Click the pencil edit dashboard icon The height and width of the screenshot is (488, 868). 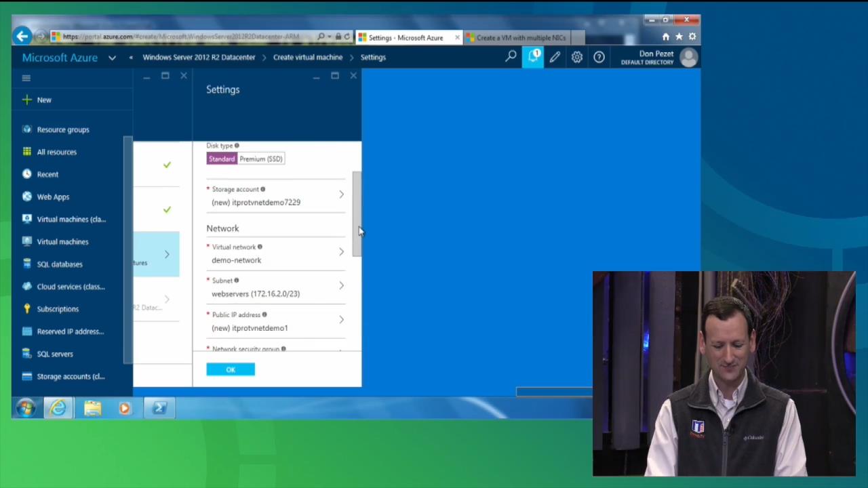[555, 58]
